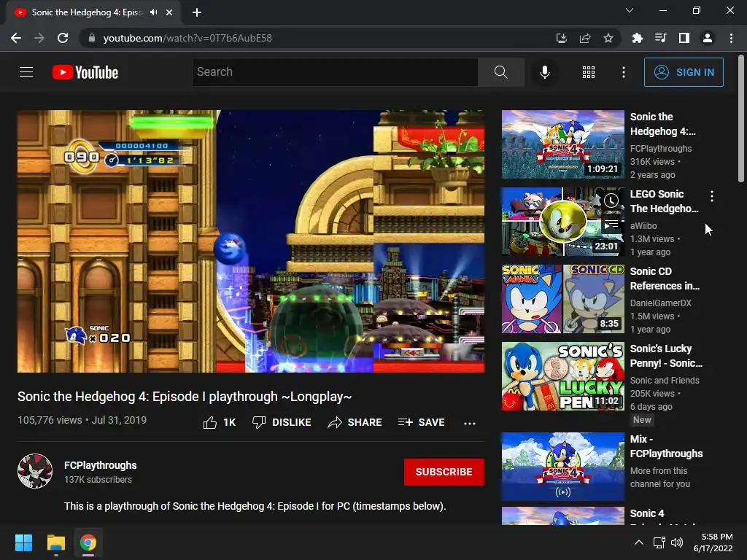Open network icon in system tray
The image size is (747, 560).
[659, 542]
